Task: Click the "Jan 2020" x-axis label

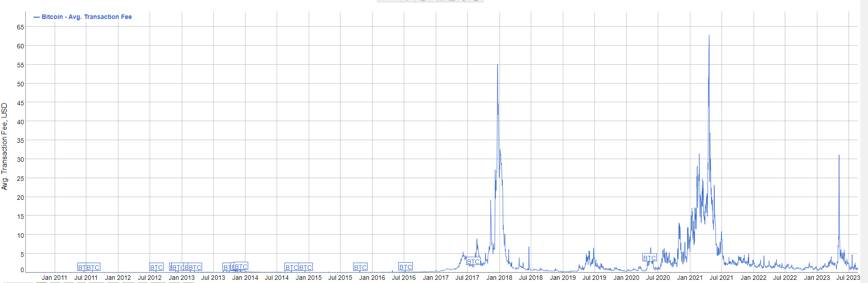Action: (x=626, y=278)
